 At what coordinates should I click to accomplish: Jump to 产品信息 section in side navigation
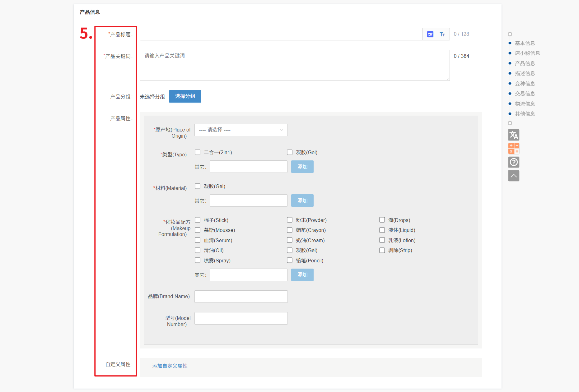525,63
